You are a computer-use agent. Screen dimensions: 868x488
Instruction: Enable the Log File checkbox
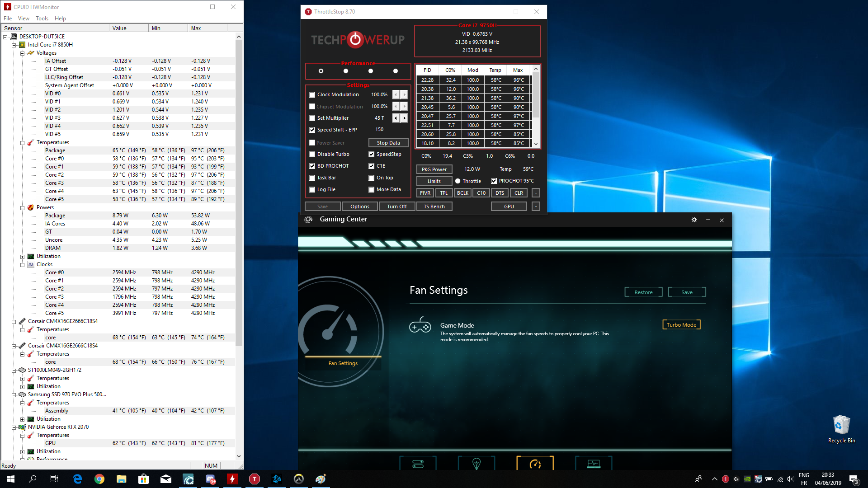(312, 190)
